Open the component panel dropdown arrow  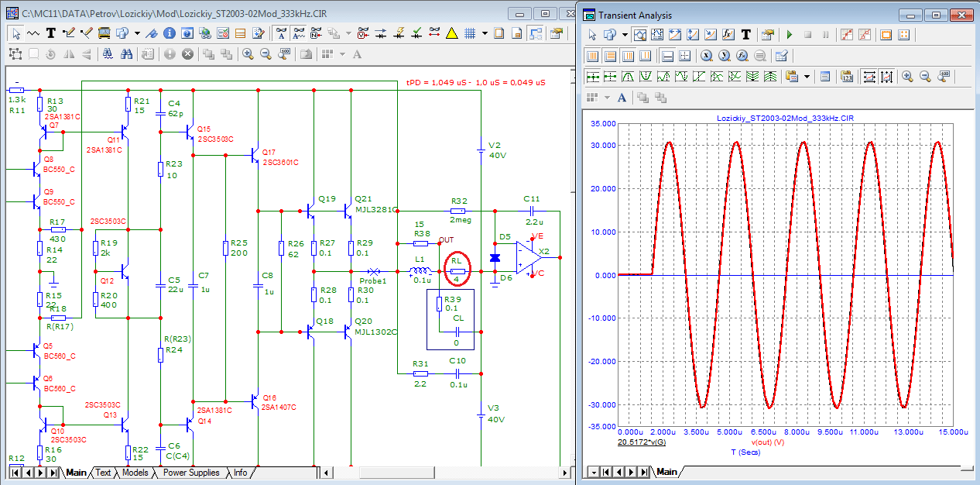pos(137,34)
